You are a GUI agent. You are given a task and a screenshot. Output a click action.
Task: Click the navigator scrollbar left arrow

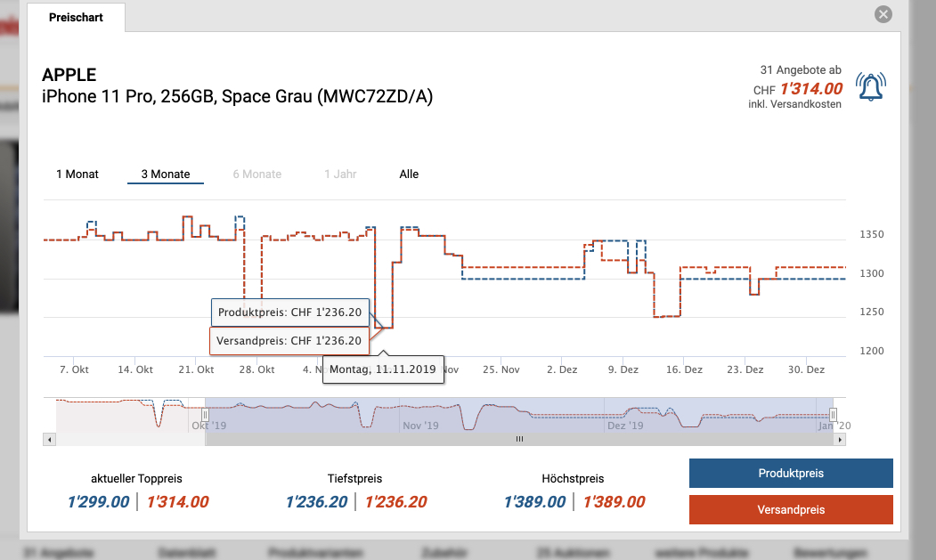point(50,439)
